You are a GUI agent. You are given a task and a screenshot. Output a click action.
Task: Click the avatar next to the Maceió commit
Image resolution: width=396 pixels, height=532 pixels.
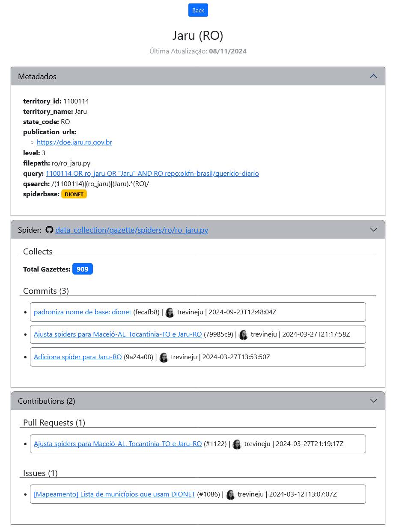[243, 335]
